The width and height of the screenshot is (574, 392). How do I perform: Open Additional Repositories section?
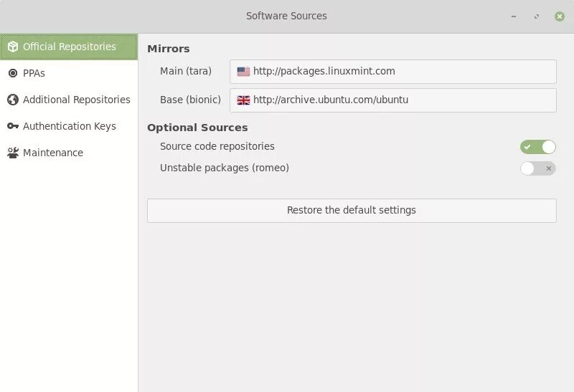tap(76, 100)
